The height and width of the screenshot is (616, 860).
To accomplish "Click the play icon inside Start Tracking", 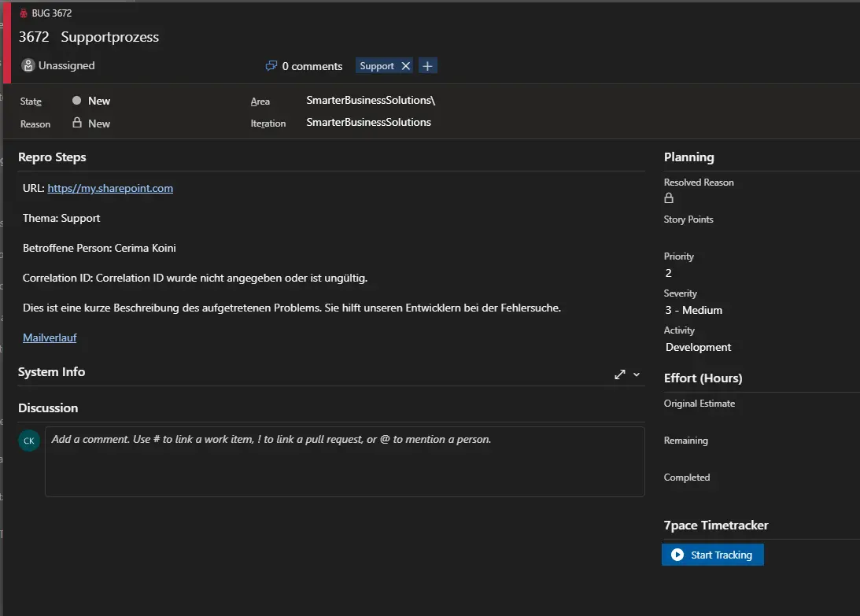I will (x=677, y=554).
